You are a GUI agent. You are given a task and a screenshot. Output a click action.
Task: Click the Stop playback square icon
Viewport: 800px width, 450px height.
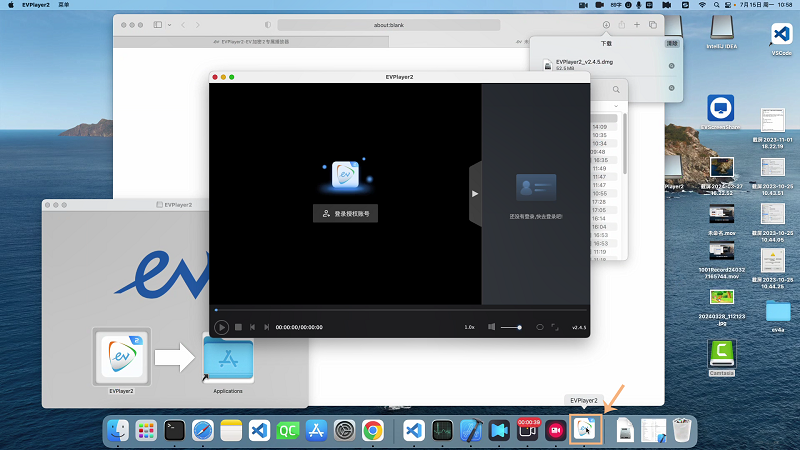(x=238, y=327)
